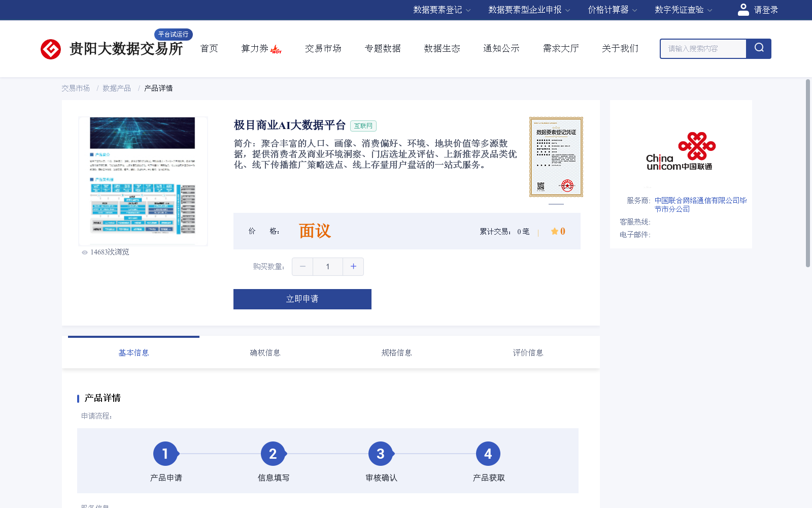812x508 pixels.
Task: Expand the 数据要素登记 dropdown
Action: tap(442, 10)
